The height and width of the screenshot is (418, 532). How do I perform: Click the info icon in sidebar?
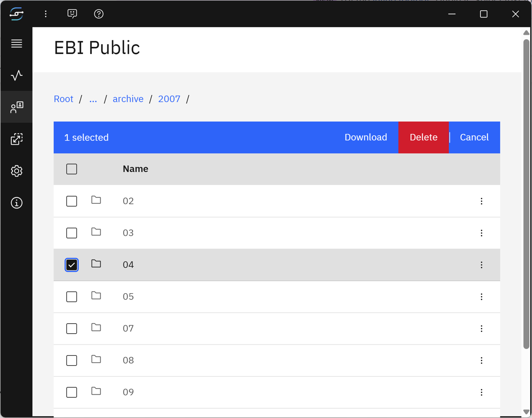click(17, 203)
